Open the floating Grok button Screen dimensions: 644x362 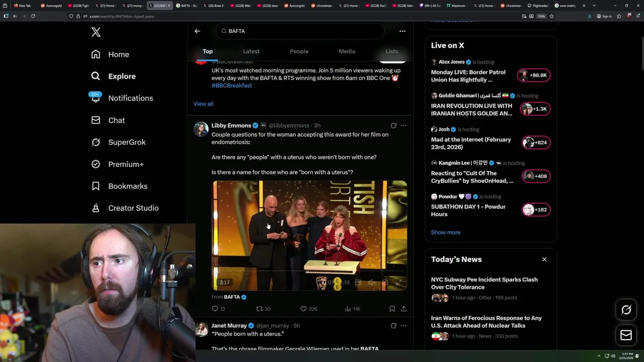(x=626, y=310)
